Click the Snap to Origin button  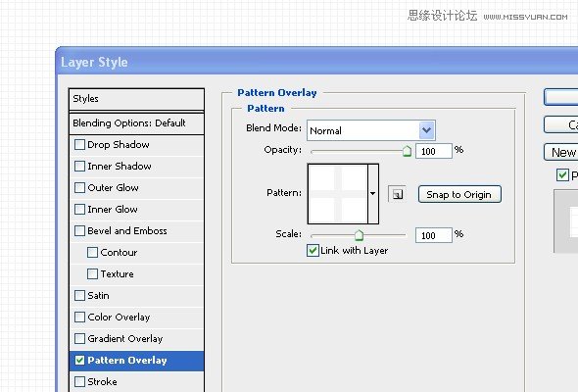click(459, 194)
